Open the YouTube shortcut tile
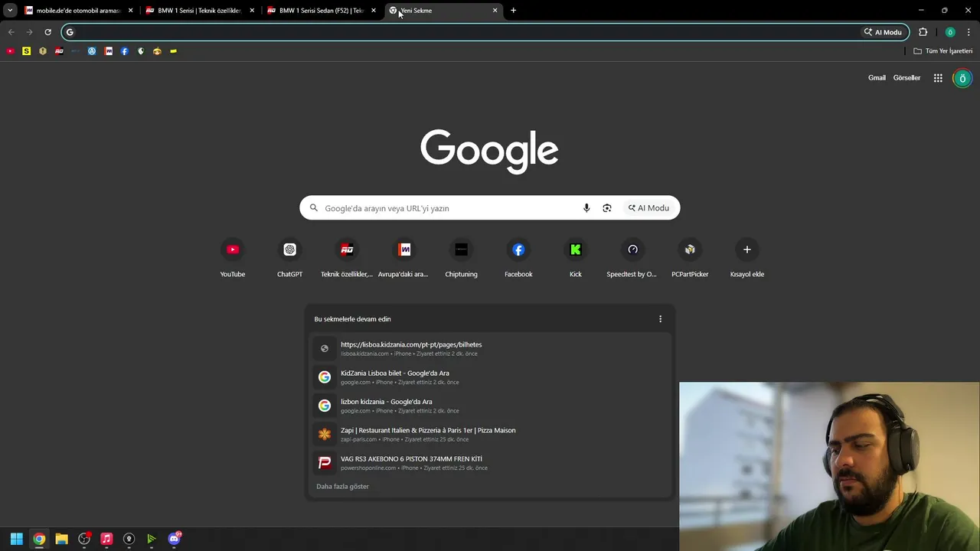Viewport: 980px width, 551px height. [x=233, y=259]
